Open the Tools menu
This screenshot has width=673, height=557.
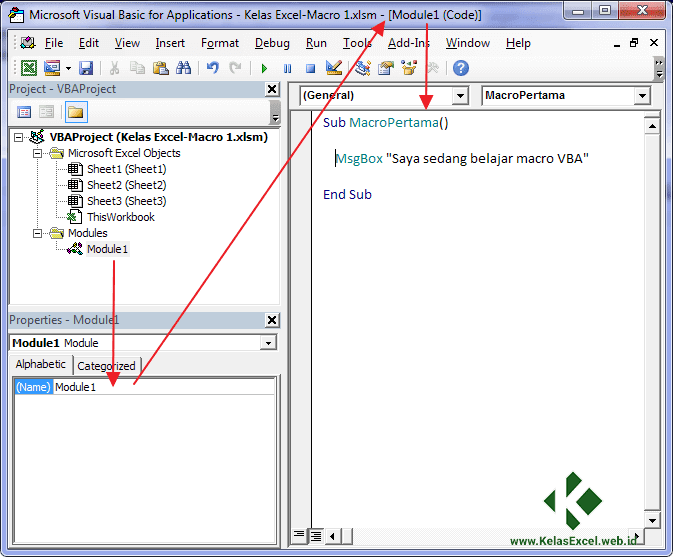357,43
